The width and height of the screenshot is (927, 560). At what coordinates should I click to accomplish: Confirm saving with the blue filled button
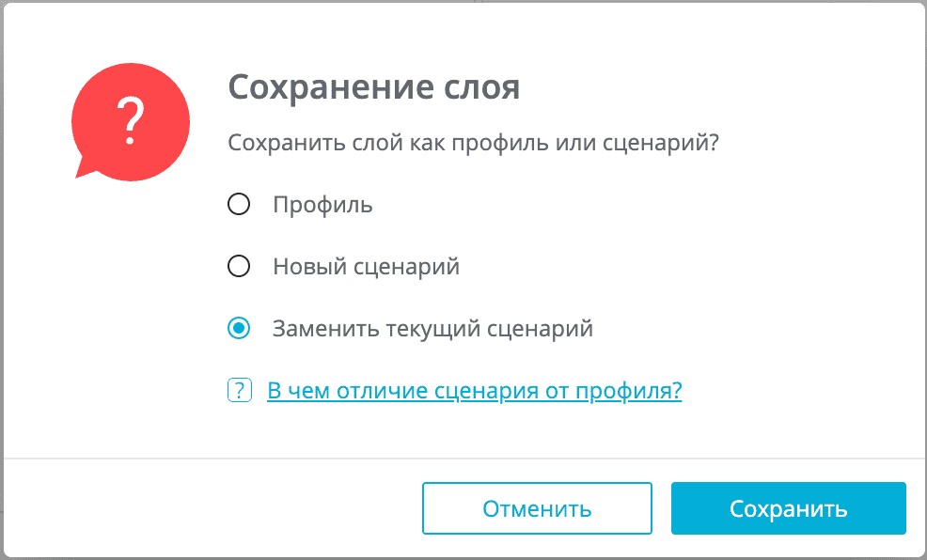(789, 508)
